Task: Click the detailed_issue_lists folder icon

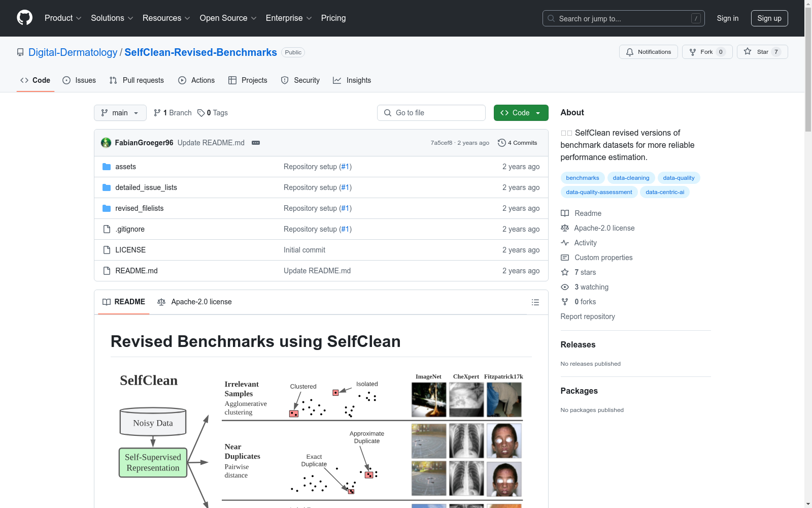Action: click(x=107, y=187)
